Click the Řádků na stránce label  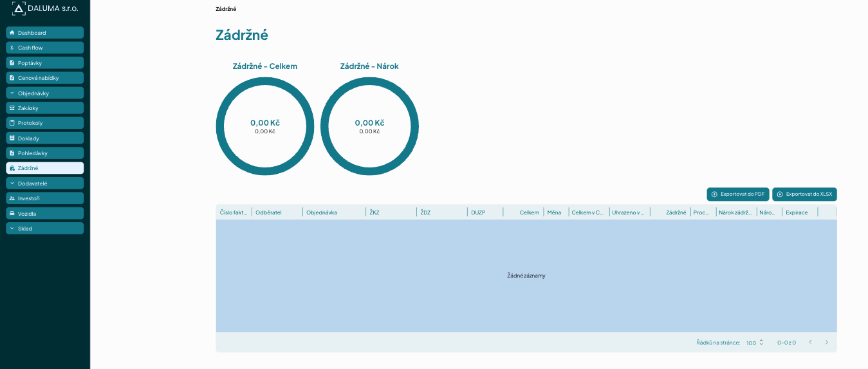(718, 343)
